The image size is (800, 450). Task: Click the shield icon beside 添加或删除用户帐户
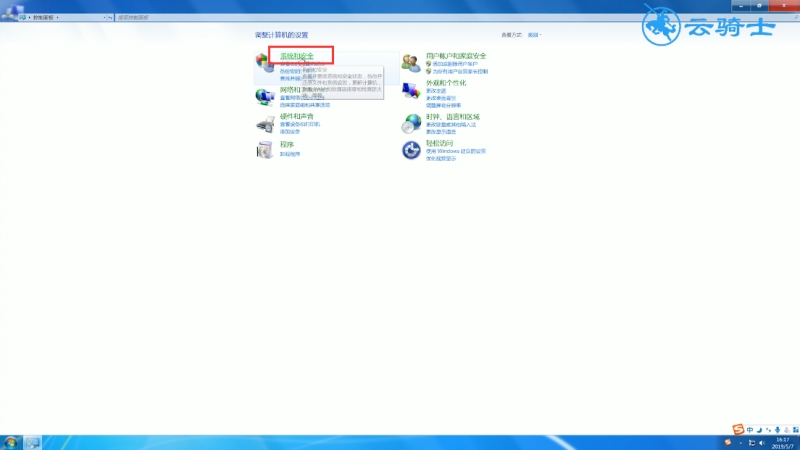[x=429, y=64]
